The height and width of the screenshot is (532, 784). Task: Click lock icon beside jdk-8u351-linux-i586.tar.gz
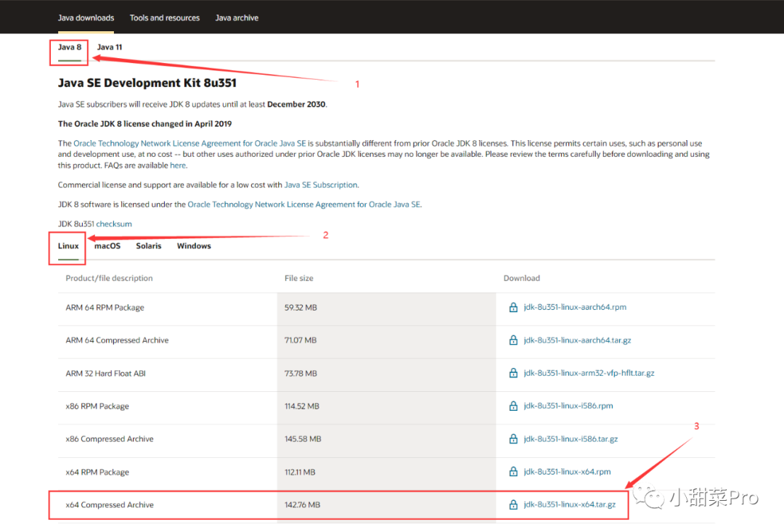[x=513, y=438]
